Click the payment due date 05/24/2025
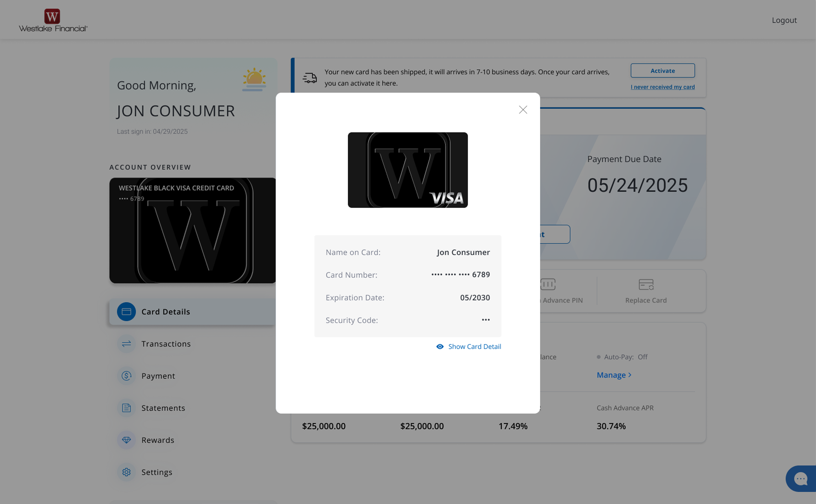 [637, 185]
